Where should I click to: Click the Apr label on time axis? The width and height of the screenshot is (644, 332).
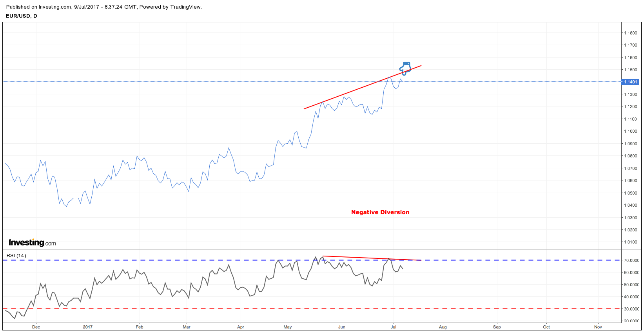click(x=241, y=327)
